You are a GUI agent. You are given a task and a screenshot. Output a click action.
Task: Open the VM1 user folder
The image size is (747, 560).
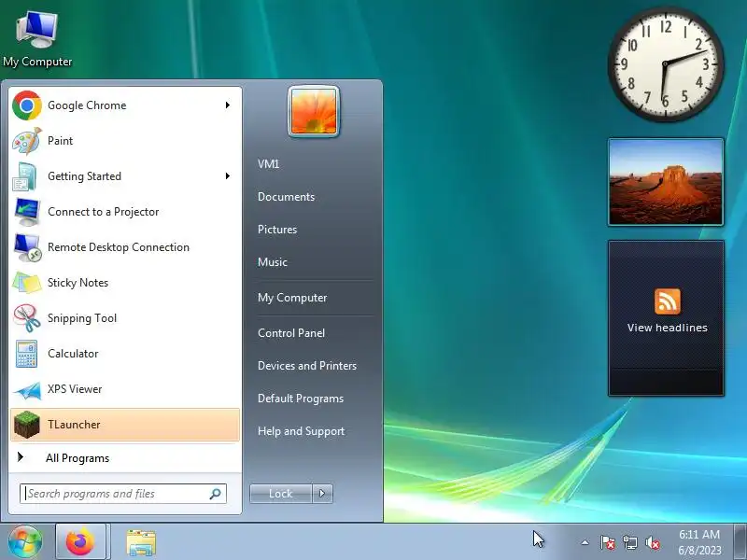(x=268, y=164)
